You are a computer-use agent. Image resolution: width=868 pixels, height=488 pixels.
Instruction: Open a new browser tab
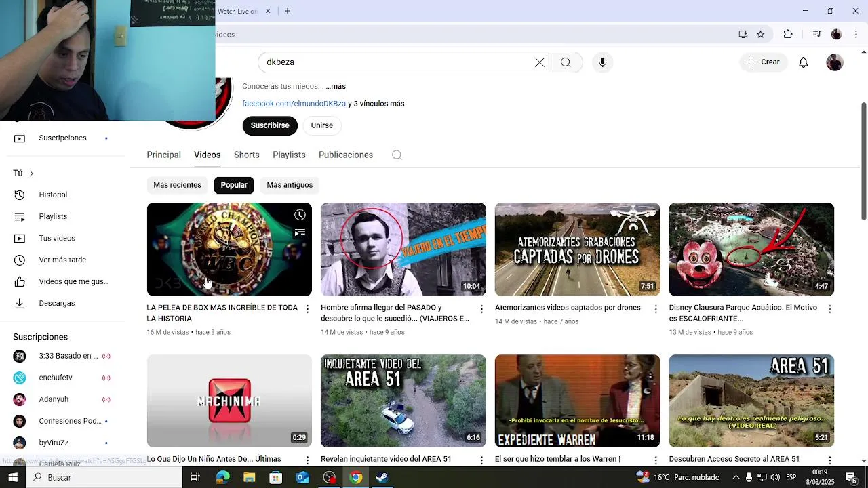pyautogui.click(x=288, y=11)
